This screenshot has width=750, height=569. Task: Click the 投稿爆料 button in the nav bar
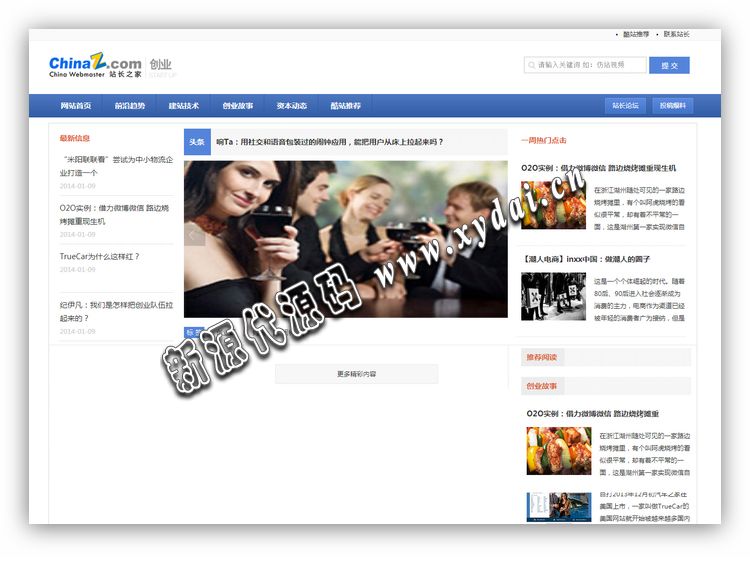673,106
